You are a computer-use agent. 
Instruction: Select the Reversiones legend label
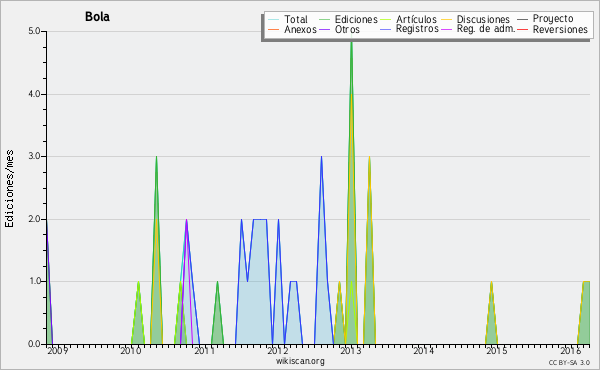point(560,29)
